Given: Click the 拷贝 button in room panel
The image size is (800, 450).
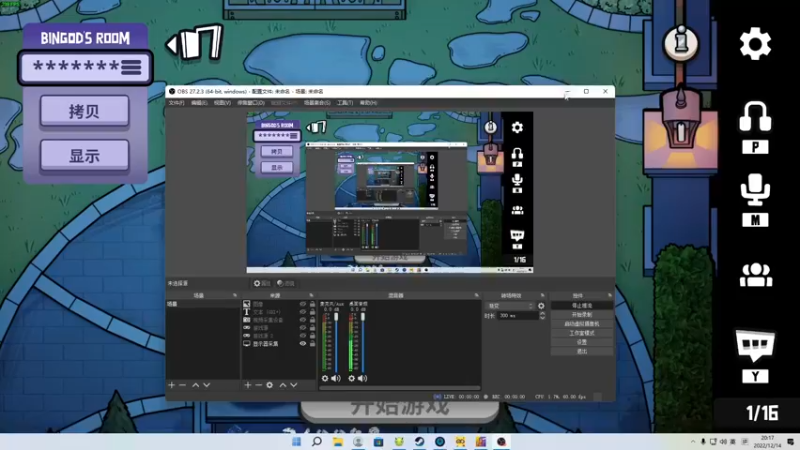Looking at the screenshot, I should pos(84,111).
